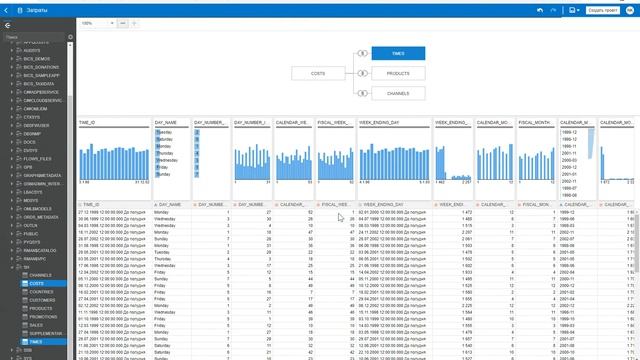Screen dimensions: 640x360
Task: Select the COSTS table in SH
Action: (43, 283)
